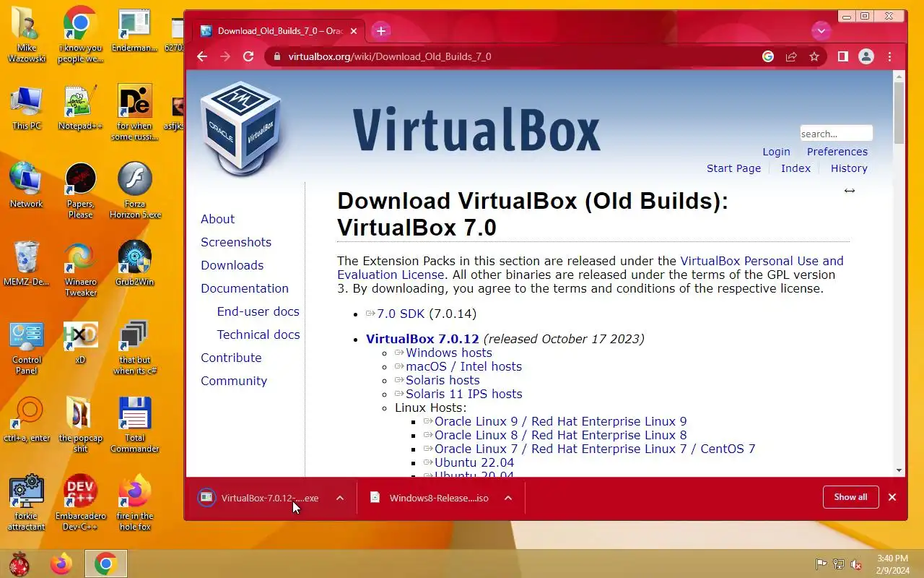Viewport: 924px width, 578px height.
Task: Bookmark this page with the star
Action: point(814,56)
